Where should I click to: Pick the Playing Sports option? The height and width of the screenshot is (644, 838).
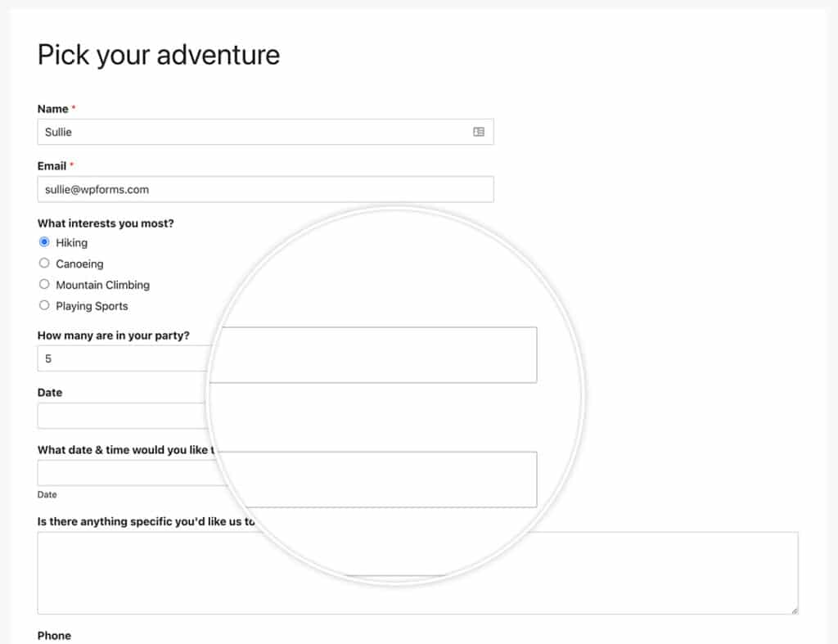pos(44,305)
